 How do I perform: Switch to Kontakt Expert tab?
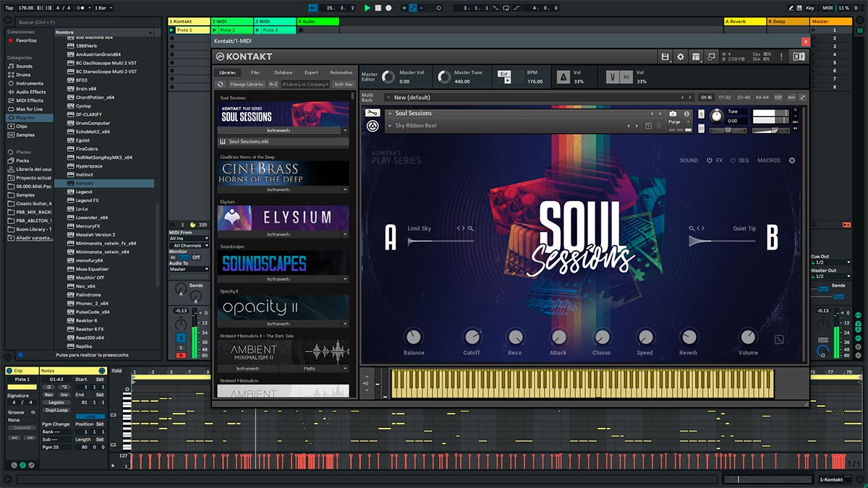pos(311,73)
